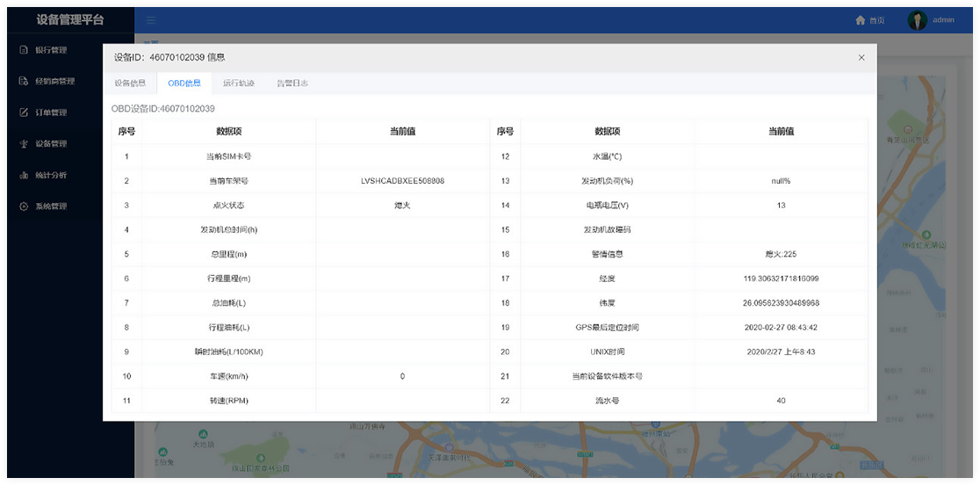Click the 水温(℃) cell

[x=607, y=156]
